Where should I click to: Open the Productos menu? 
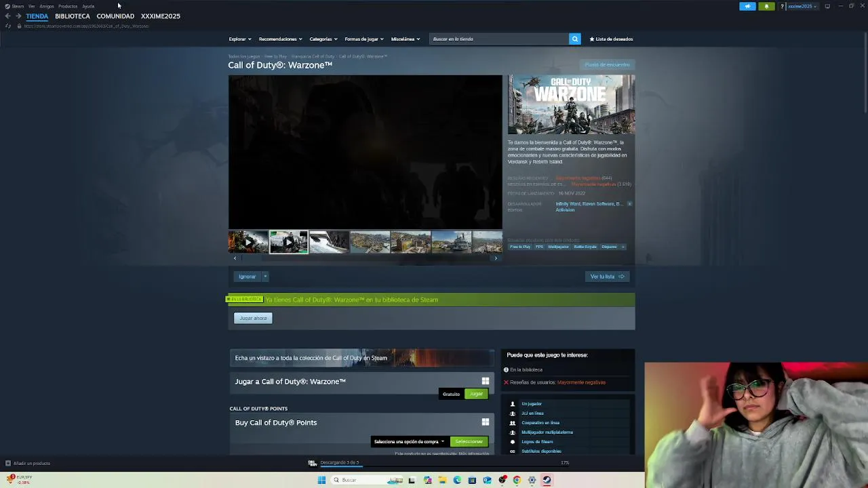[68, 6]
